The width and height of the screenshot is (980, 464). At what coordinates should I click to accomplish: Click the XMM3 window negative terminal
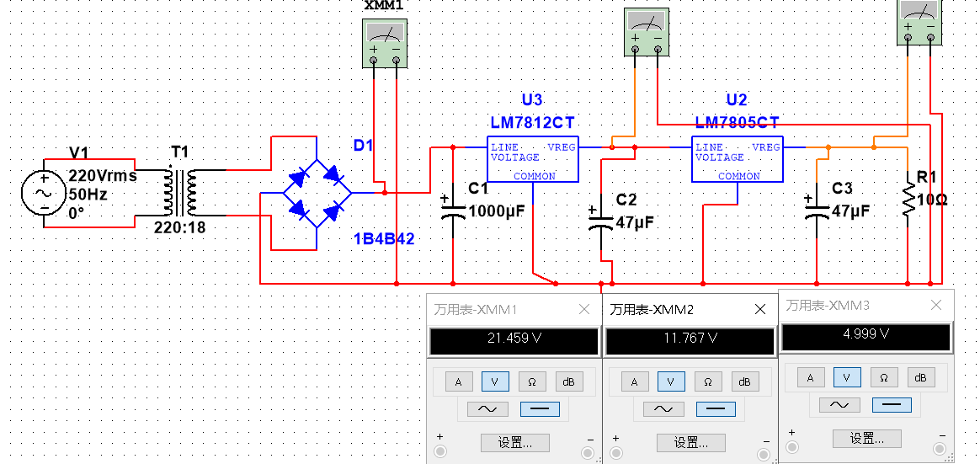click(940, 448)
